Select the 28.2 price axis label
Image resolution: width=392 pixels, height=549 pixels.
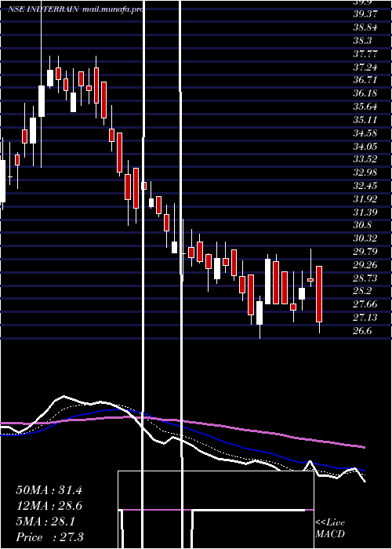(362, 291)
